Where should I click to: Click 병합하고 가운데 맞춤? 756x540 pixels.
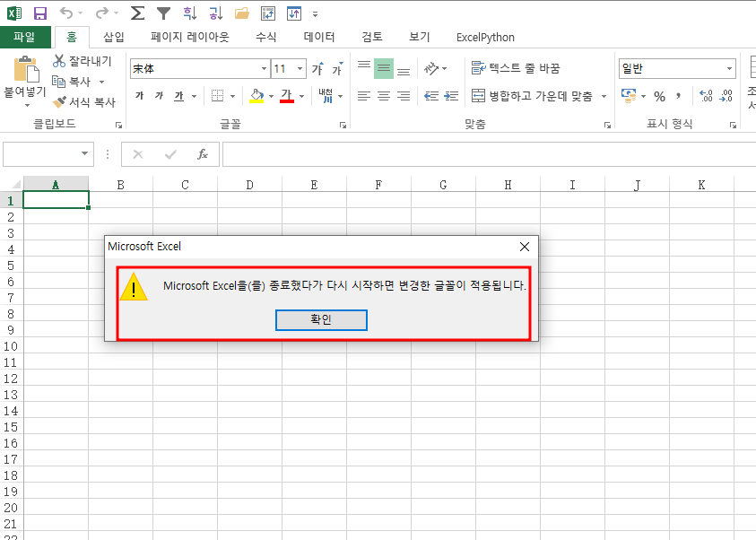pos(532,96)
